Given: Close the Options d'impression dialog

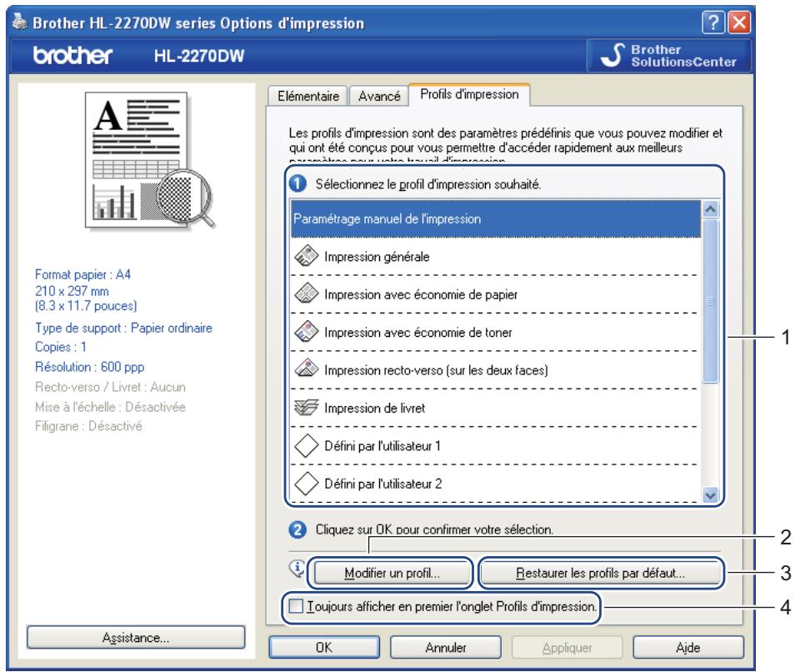Looking at the screenshot, I should point(739,23).
